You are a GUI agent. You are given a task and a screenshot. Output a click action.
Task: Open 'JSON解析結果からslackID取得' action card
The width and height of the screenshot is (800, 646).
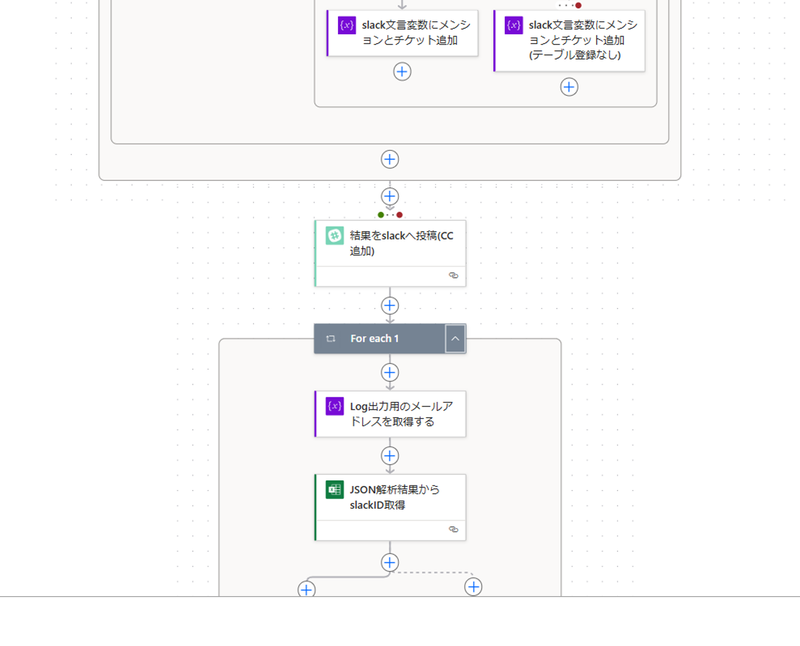390,507
